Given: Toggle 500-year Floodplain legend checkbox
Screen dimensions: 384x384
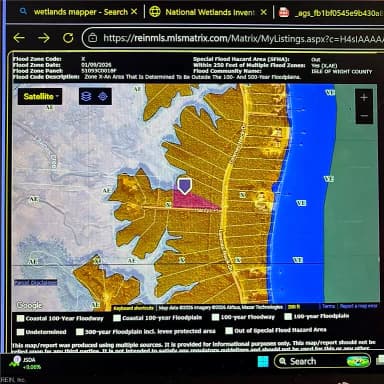Looking at the screenshot, I should point(79,332).
